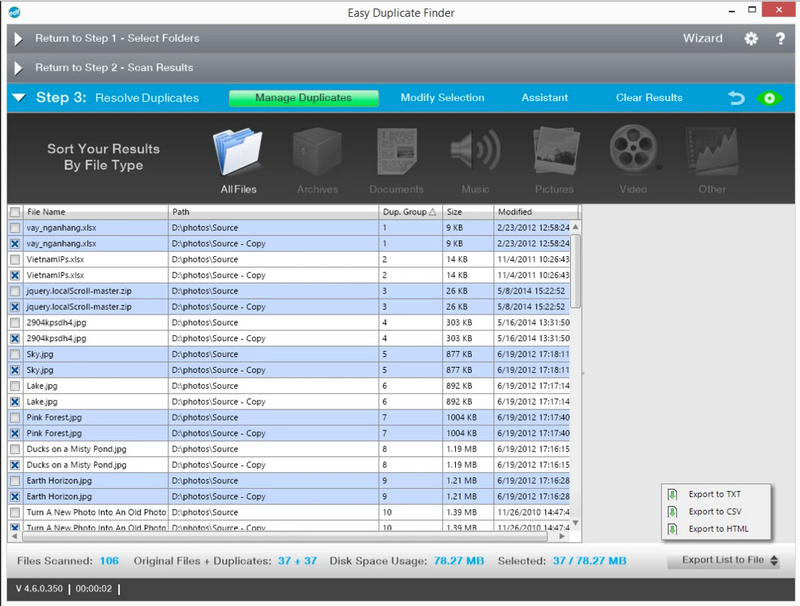
Task: Click the Wizard button
Action: (x=703, y=38)
